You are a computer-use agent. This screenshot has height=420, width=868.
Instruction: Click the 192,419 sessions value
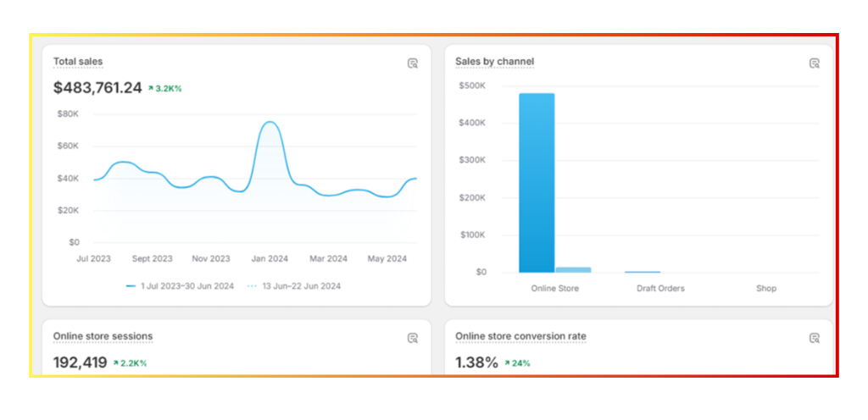point(80,362)
